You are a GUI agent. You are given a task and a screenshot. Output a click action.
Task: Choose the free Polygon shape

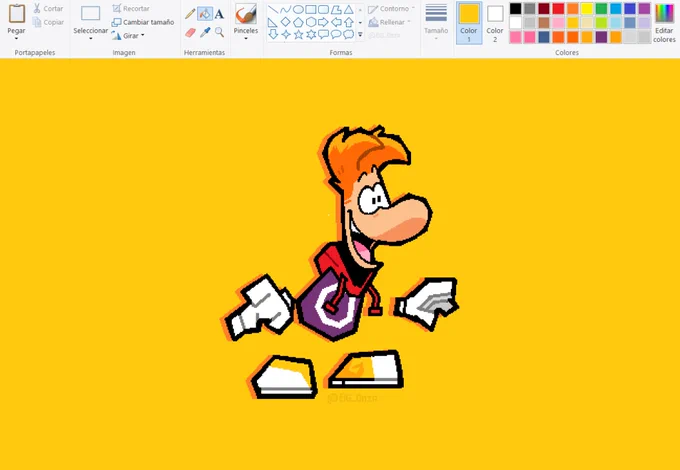coord(336,10)
